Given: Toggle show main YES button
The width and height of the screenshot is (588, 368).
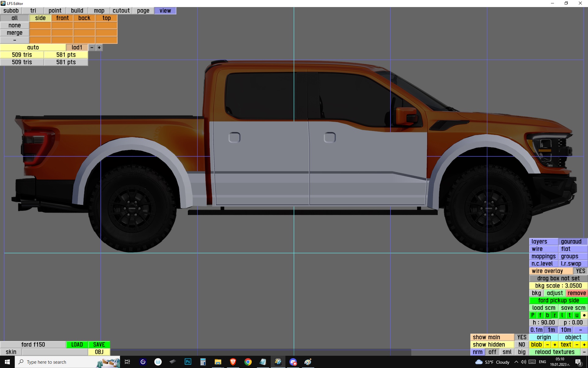Looking at the screenshot, I should 522,337.
